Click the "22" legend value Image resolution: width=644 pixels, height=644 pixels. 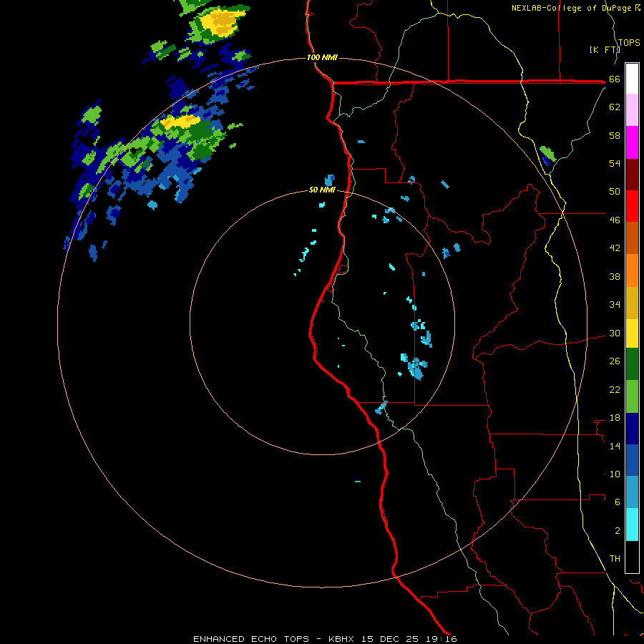[x=615, y=389]
